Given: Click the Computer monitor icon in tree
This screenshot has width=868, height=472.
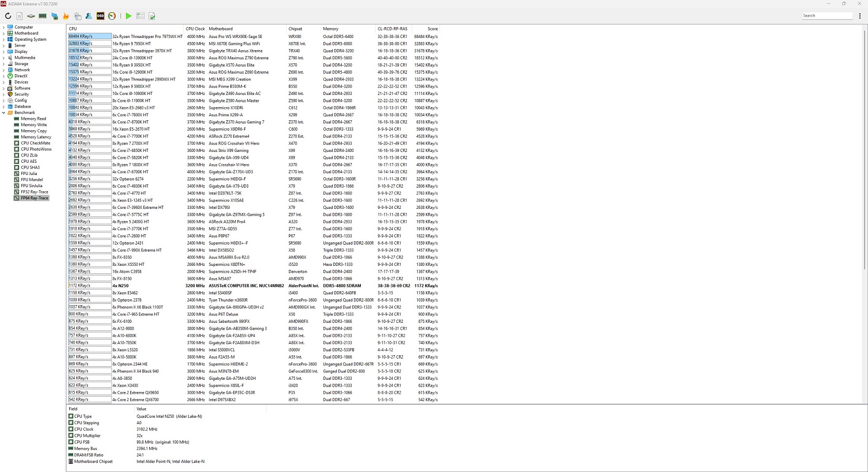Looking at the screenshot, I should [x=10, y=27].
